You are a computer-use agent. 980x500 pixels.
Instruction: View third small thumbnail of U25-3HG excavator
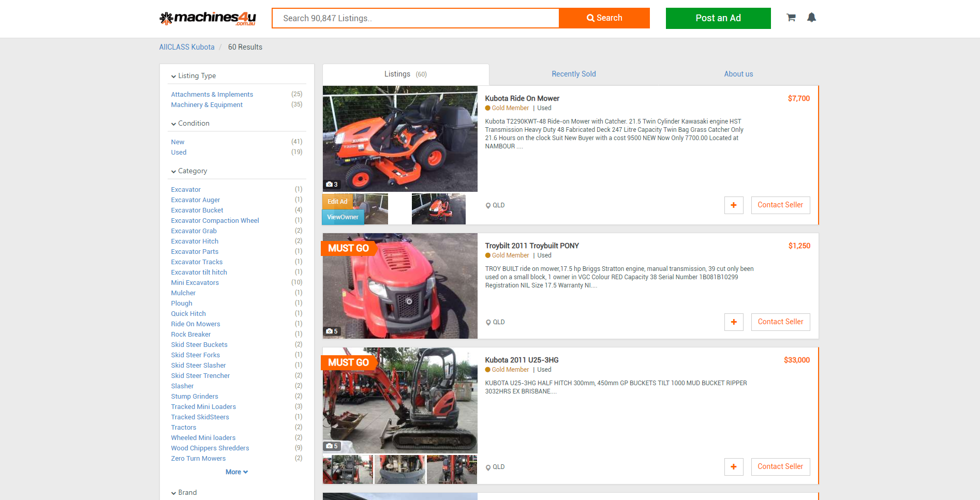452,469
